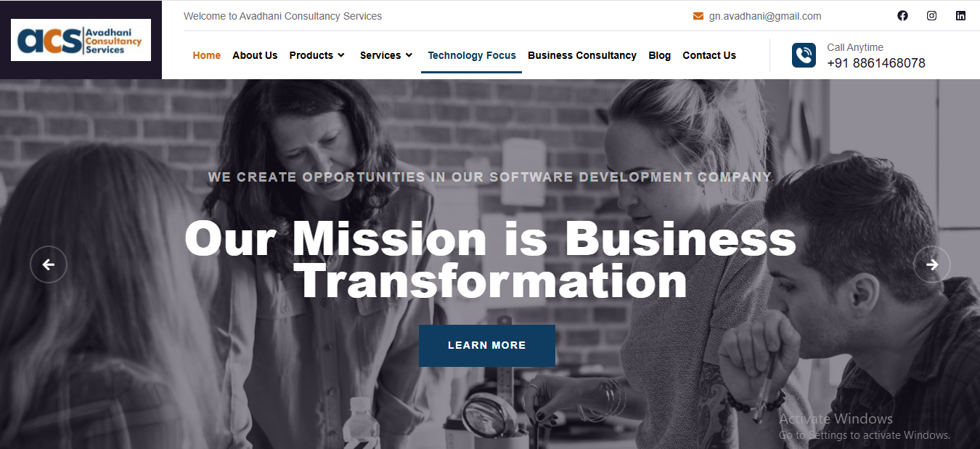
Task: Expand the Products dropdown chevron
Action: click(x=341, y=55)
